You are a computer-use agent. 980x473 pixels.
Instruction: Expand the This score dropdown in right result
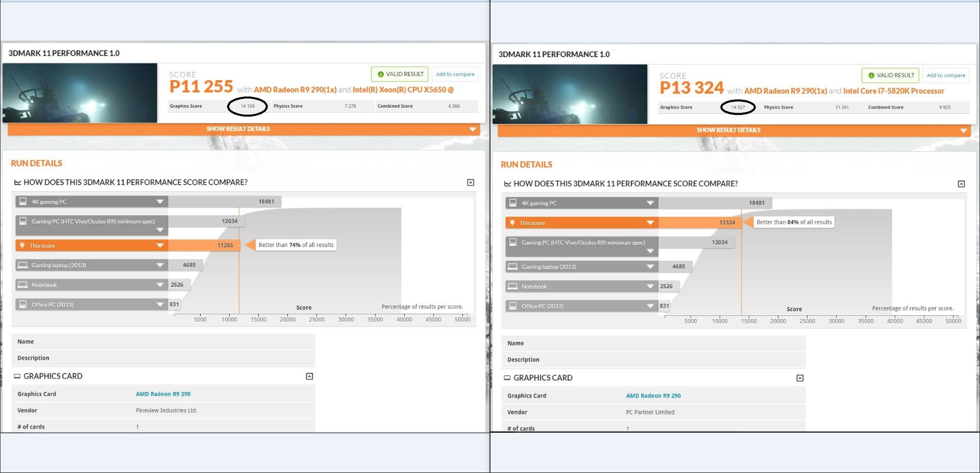650,223
